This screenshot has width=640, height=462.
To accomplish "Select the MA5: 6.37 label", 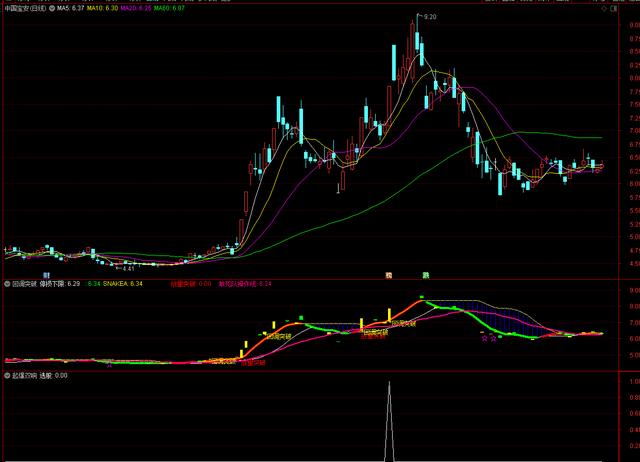I will (70, 8).
